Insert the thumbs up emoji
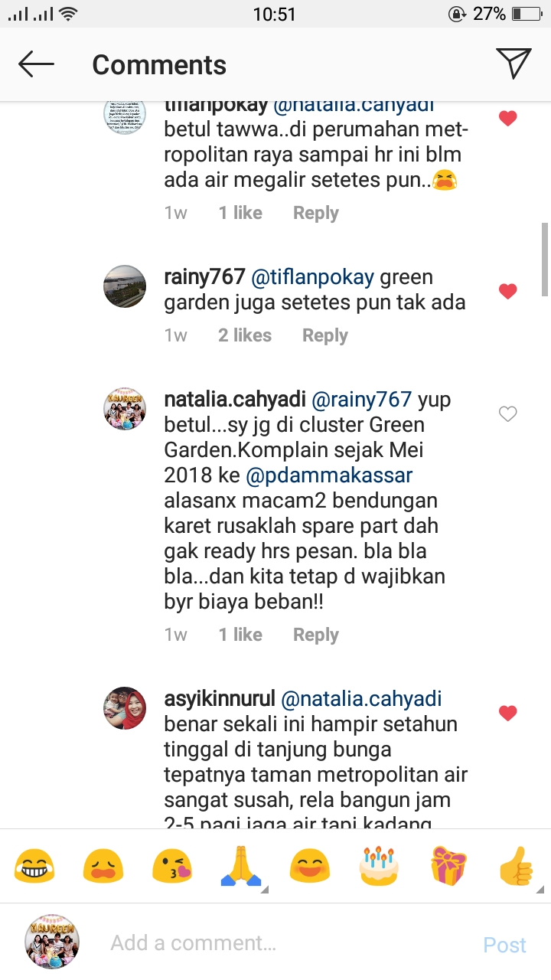Screen dimensions: 551x980 517,867
